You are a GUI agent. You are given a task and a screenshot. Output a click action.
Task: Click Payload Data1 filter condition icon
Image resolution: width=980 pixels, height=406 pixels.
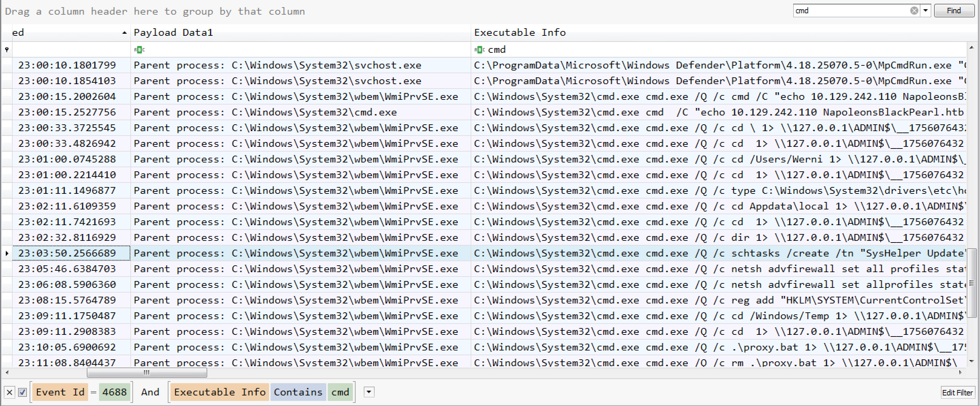pos(139,49)
